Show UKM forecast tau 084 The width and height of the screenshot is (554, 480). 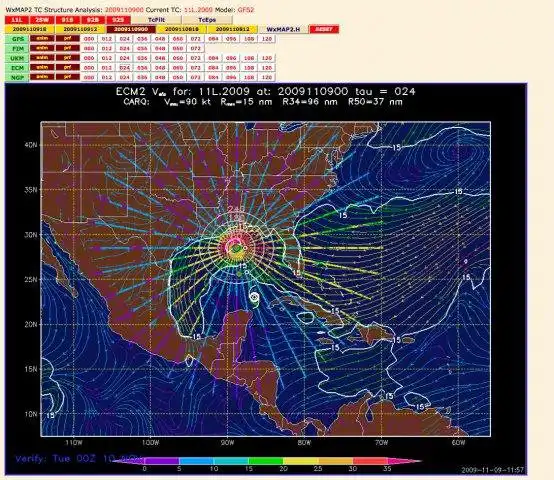213,58
